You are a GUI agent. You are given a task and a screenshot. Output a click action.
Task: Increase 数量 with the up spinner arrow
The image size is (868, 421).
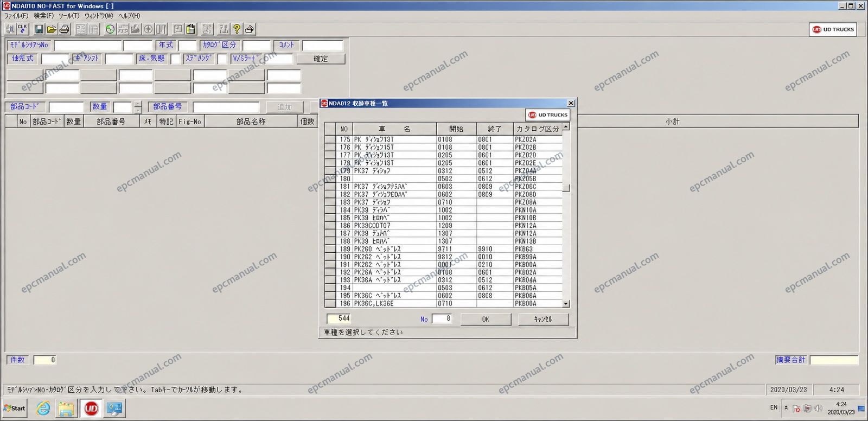pyautogui.click(x=138, y=104)
